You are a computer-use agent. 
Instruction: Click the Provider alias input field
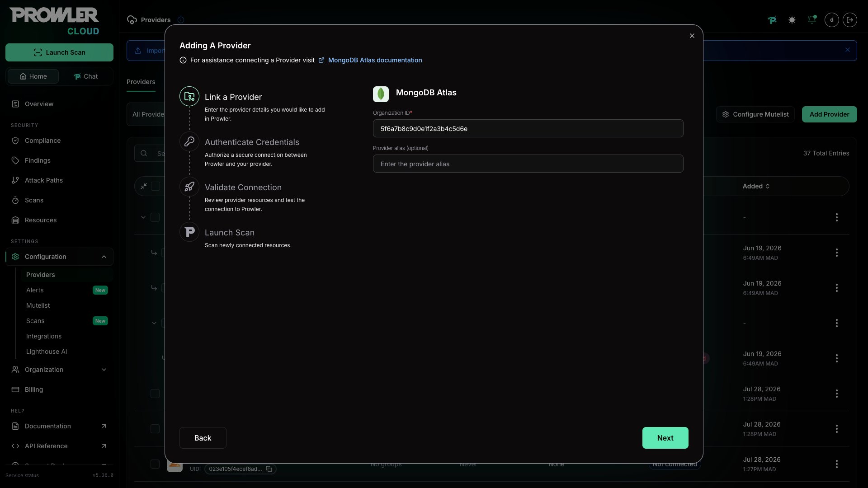pyautogui.click(x=528, y=164)
